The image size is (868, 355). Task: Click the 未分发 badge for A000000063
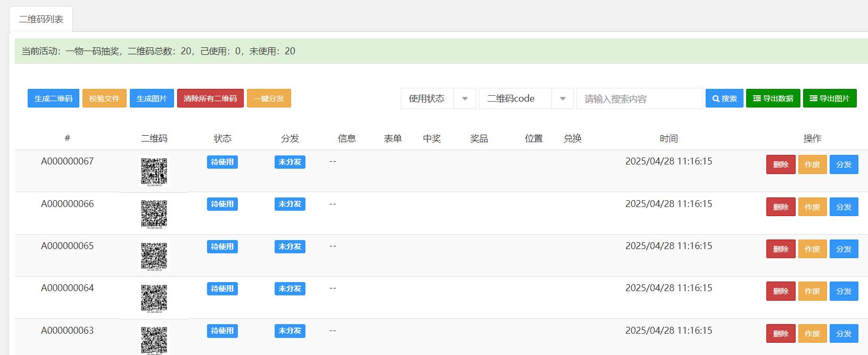pos(290,331)
